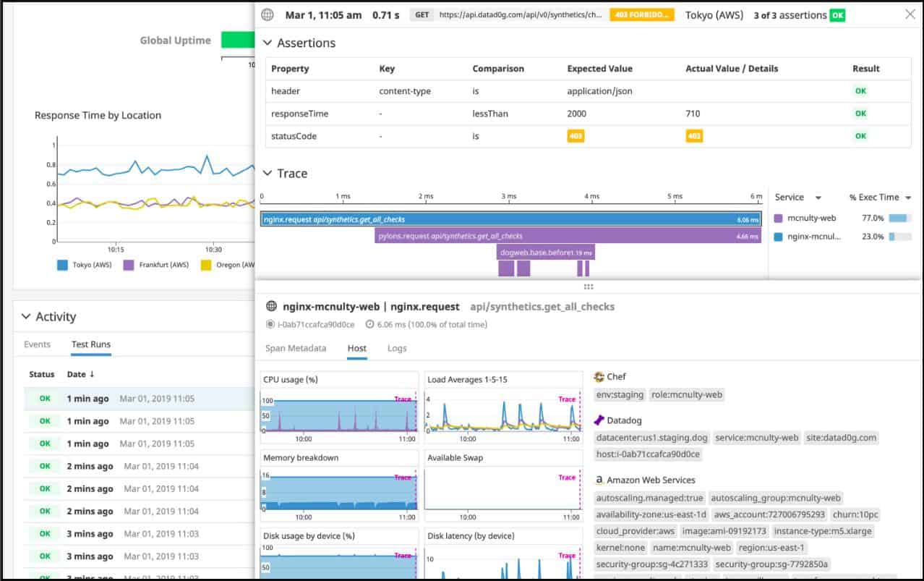Click the Datadog logo icon
Viewport: 924px width, 581px height.
[x=599, y=420]
